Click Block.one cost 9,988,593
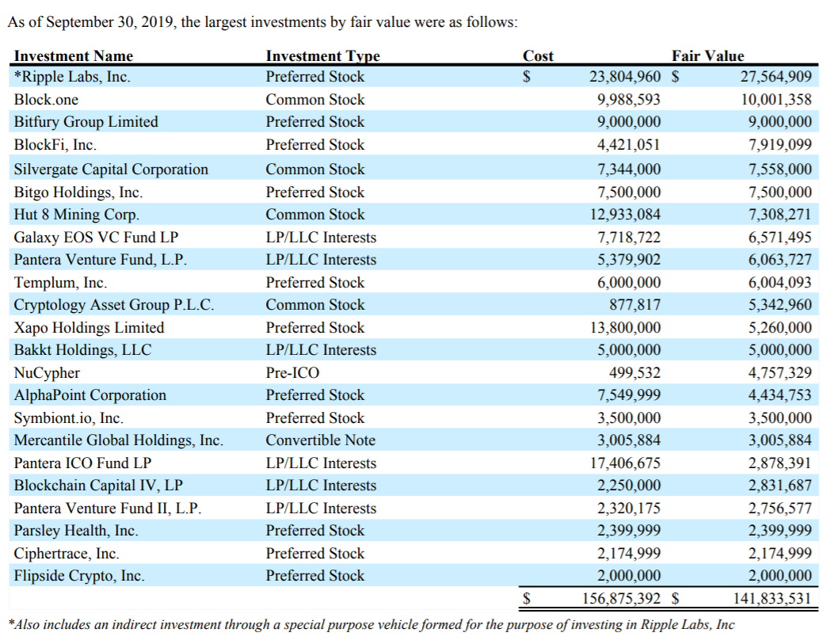This screenshot has width=823, height=644. click(629, 99)
